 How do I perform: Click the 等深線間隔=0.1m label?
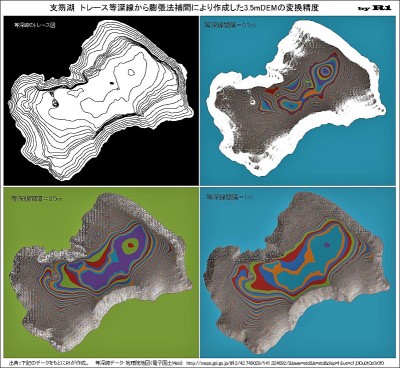pos(231,25)
